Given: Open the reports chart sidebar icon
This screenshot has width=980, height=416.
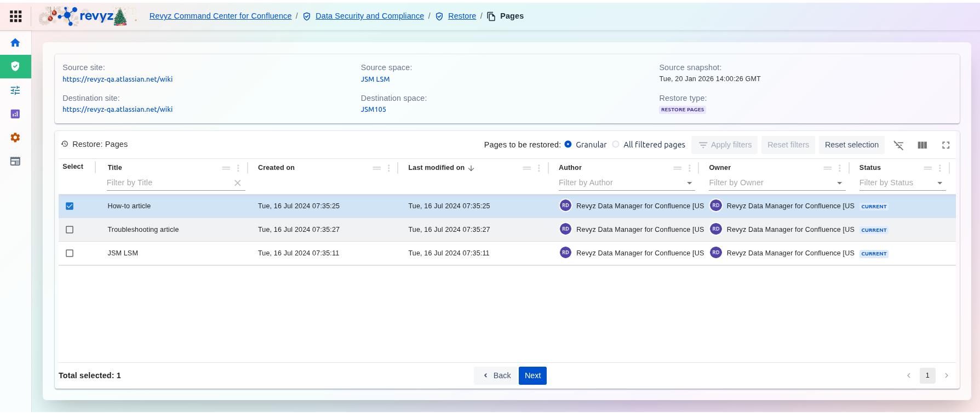Looking at the screenshot, I should pos(15,114).
